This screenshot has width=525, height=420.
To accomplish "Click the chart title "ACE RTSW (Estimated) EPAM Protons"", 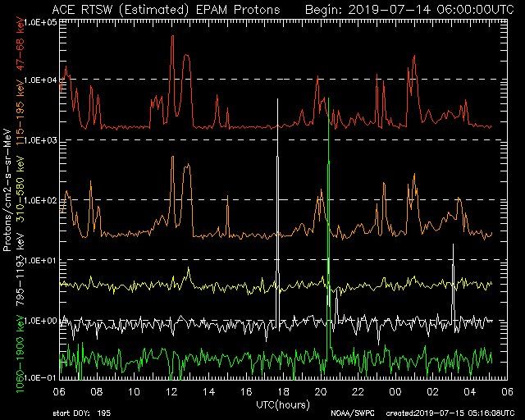I will 165,9.
